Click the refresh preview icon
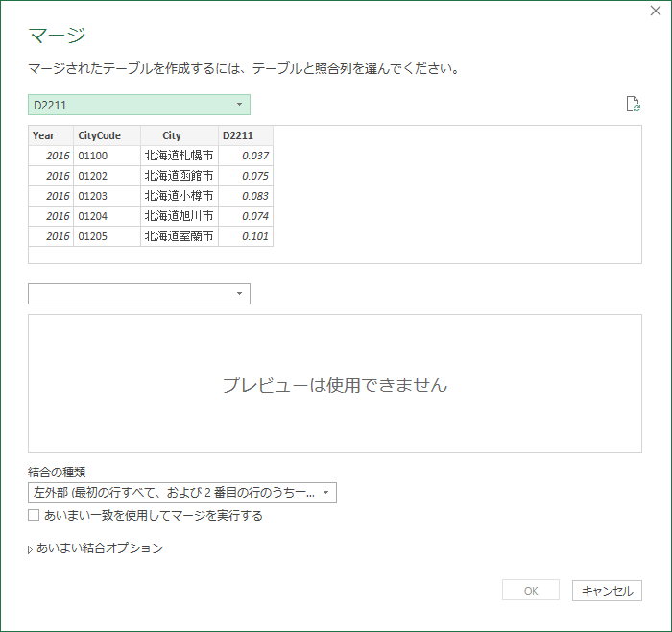This screenshot has height=632, width=672. 633,105
